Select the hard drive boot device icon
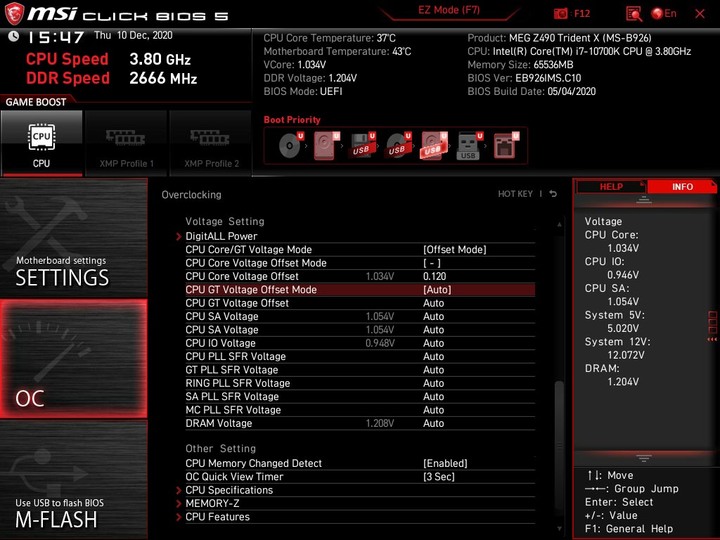Image resolution: width=720 pixels, height=540 pixels. 326,146
